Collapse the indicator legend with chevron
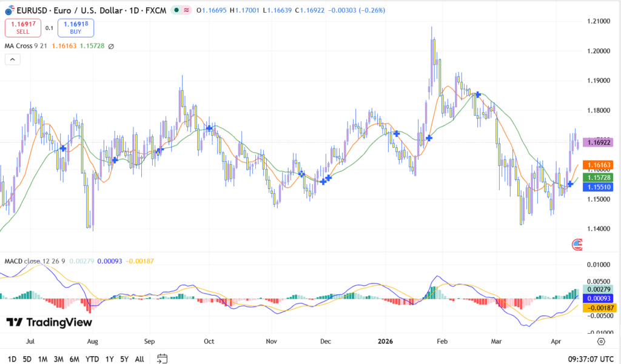621x364 pixels. point(12,59)
